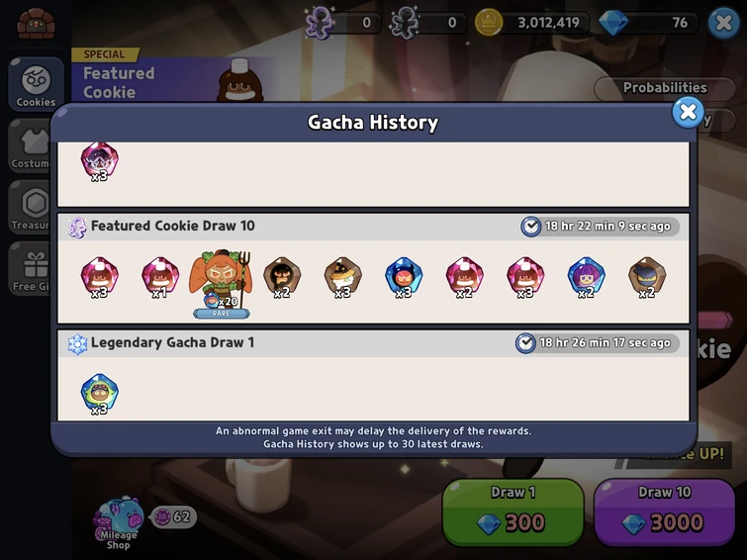The width and height of the screenshot is (747, 560).
Task: Click the white-haired brown soulstone x3
Action: point(342,277)
